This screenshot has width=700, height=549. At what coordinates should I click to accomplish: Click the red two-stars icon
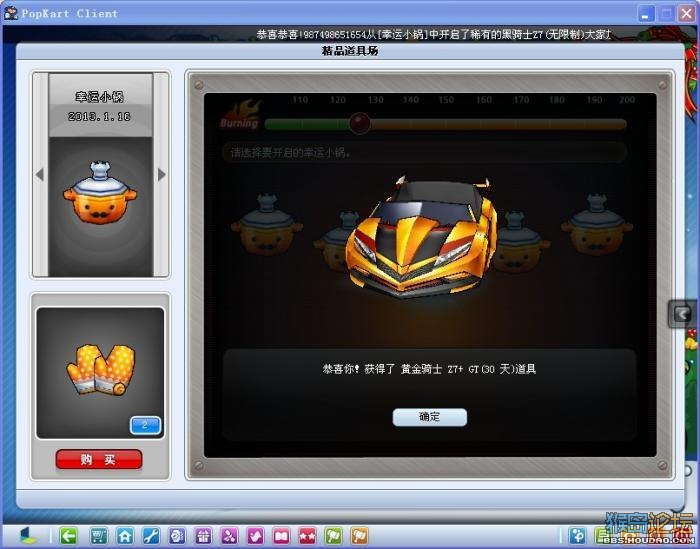click(x=308, y=536)
